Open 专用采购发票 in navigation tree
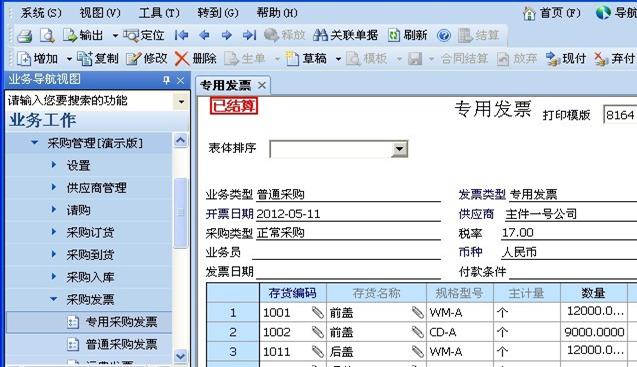 [113, 322]
